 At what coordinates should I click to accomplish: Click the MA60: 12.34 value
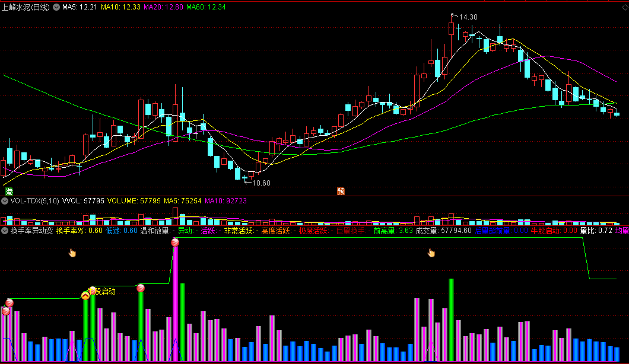(206, 7)
